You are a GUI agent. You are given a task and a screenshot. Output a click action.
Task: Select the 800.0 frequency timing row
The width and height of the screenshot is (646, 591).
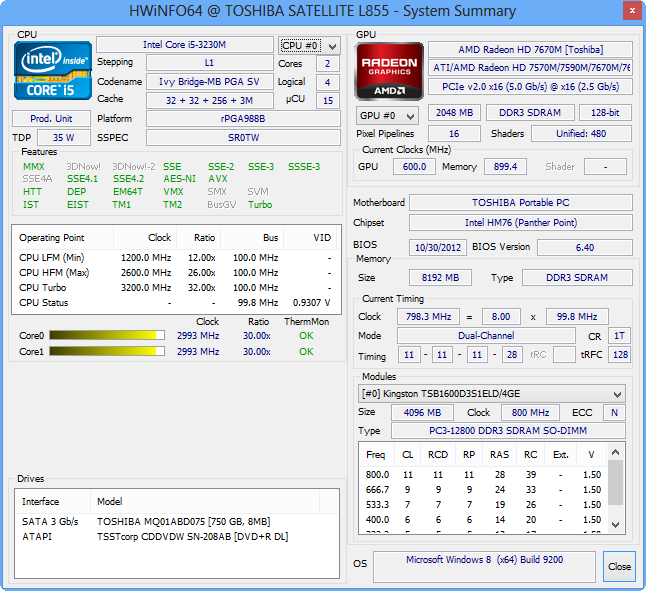[484, 474]
